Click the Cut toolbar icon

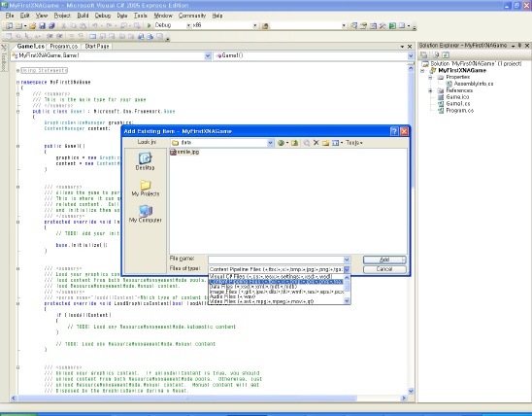63,26
